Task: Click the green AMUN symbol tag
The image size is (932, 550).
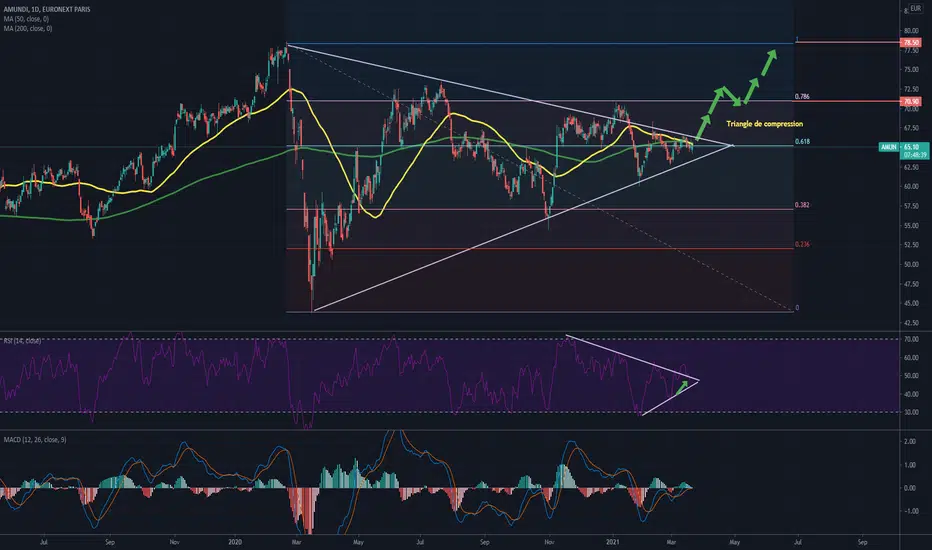Action: tap(889, 147)
